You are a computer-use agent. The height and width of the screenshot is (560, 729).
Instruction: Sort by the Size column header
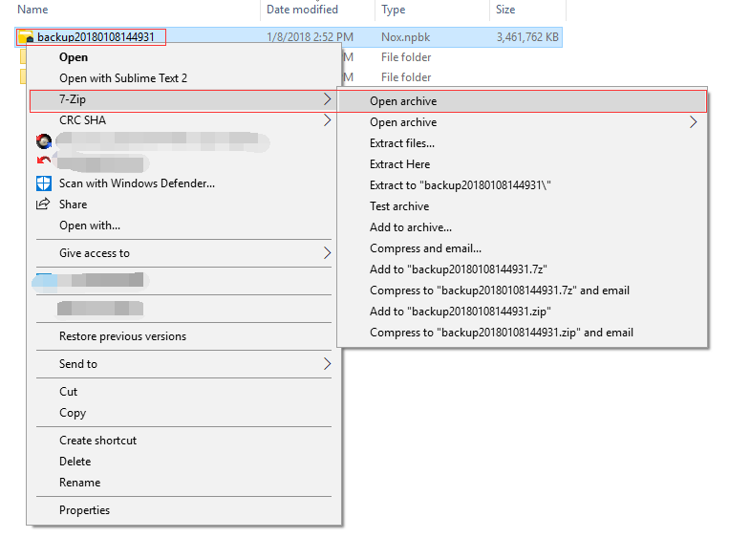click(505, 10)
